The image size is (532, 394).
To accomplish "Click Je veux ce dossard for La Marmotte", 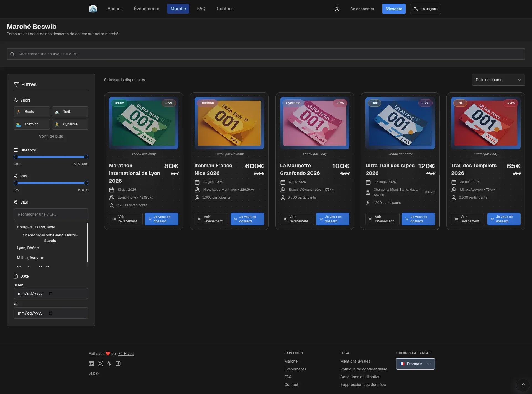I will (x=333, y=219).
